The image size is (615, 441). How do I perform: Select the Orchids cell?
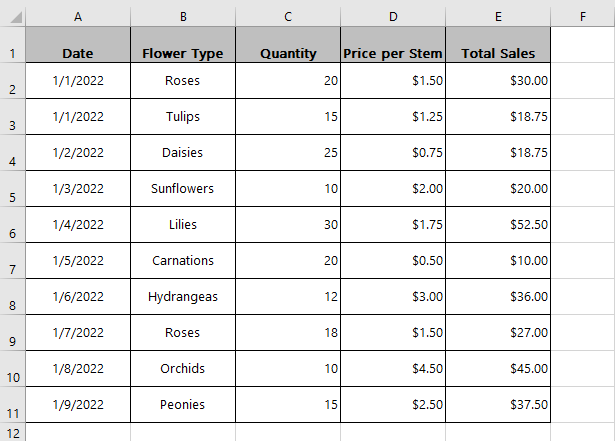tap(183, 369)
